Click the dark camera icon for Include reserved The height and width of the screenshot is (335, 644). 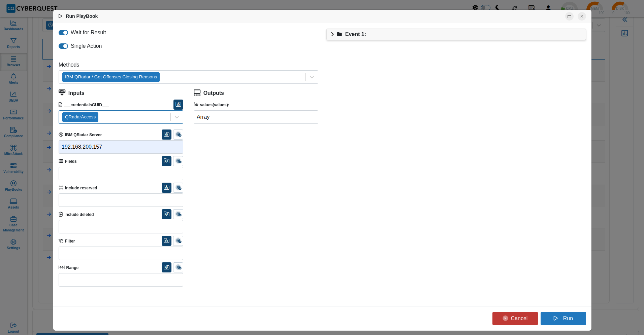click(x=166, y=188)
